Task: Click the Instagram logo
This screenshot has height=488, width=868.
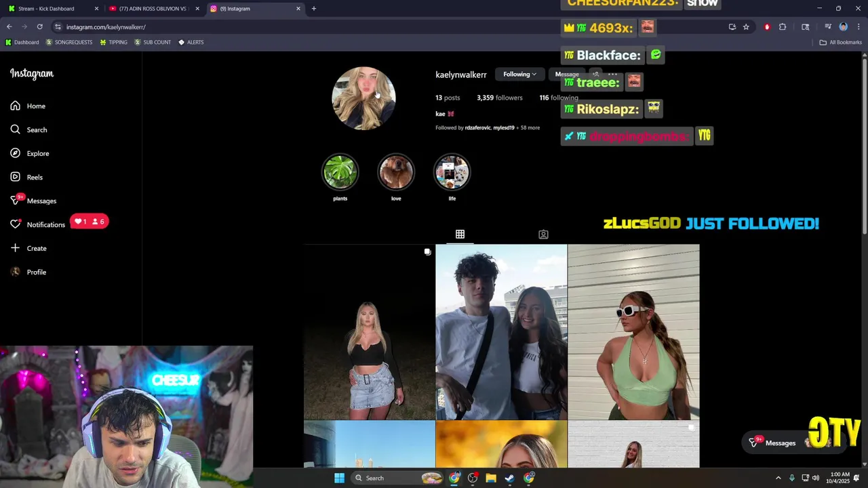Action: (x=31, y=73)
